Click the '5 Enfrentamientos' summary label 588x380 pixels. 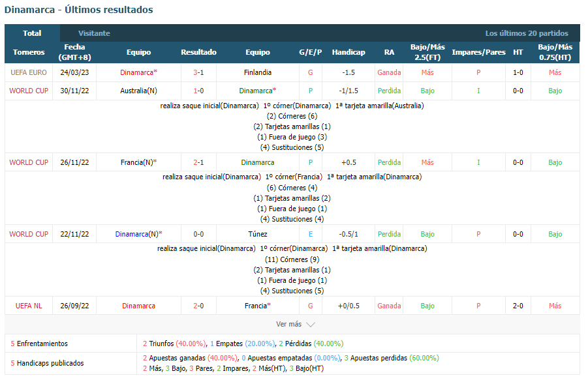click(x=39, y=343)
